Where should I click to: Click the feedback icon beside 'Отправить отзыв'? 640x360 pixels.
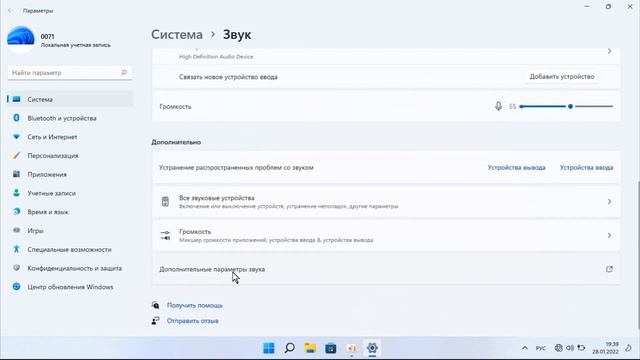tap(156, 320)
